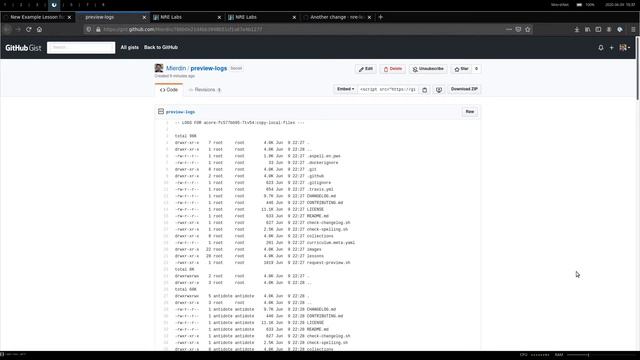Screen dimensions: 640x360
Task: Open the browser hamburger menu
Action: tap(633, 29)
